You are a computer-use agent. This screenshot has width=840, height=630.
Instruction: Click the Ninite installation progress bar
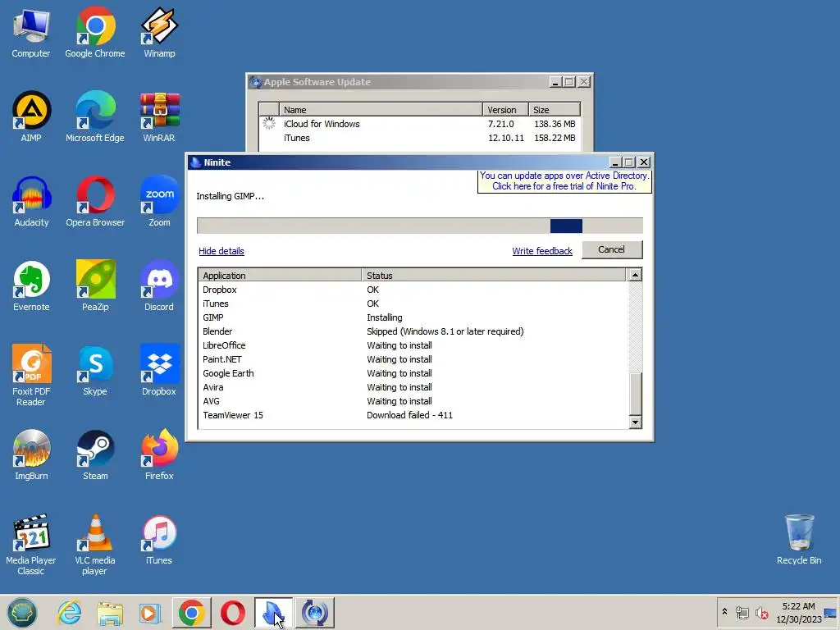tap(419, 226)
